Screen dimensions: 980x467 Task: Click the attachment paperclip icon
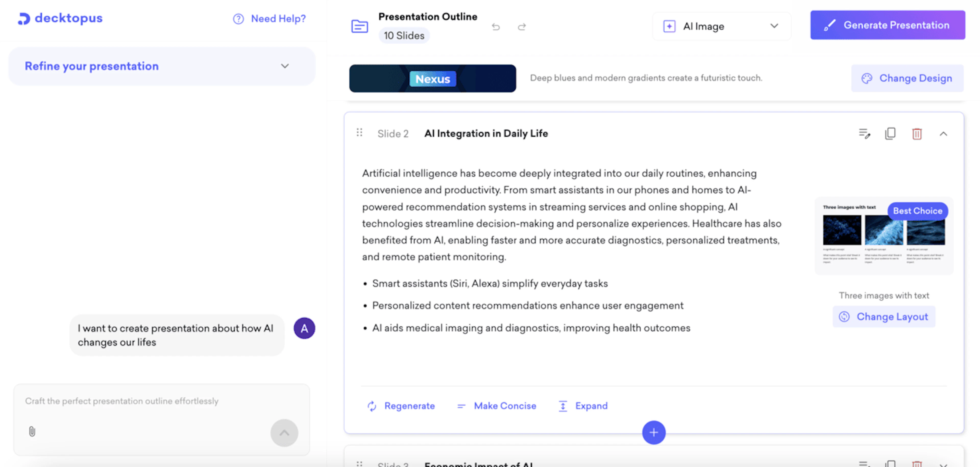[x=32, y=431]
